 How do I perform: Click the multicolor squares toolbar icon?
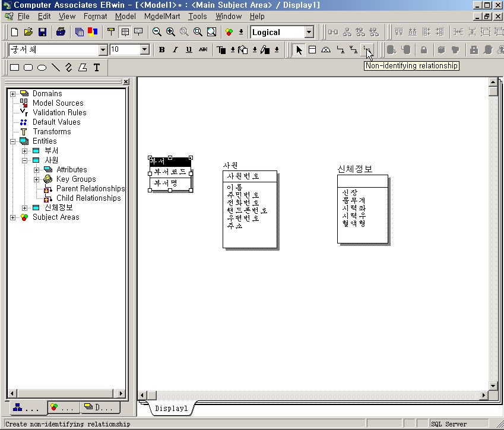(x=93, y=32)
